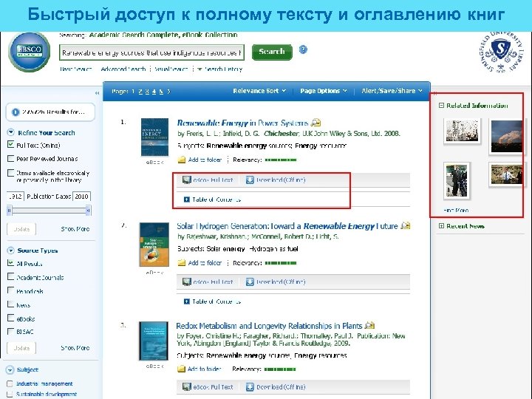Image resolution: width=532 pixels, height=399 pixels.
Task: Click Update button under Publication Dates
Action: tap(21, 229)
